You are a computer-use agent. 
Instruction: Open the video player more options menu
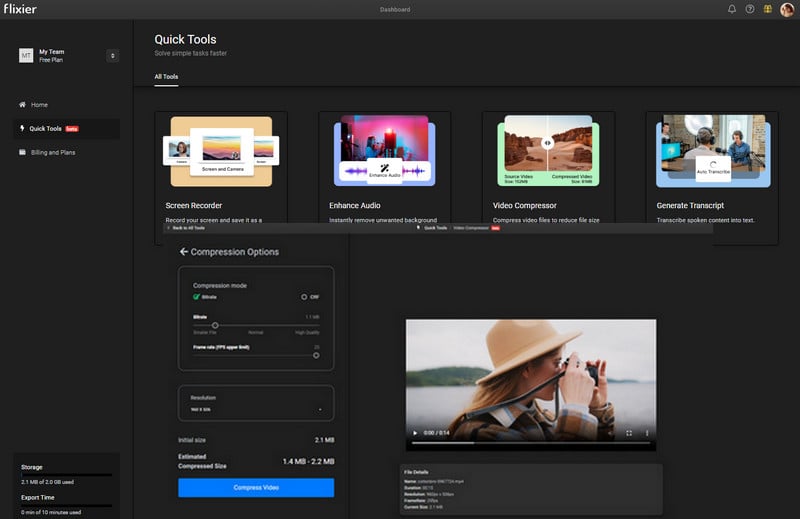click(x=647, y=433)
